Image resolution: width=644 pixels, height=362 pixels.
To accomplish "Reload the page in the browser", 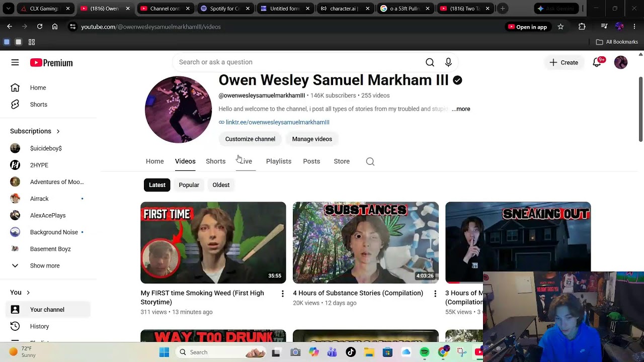I will point(40,27).
